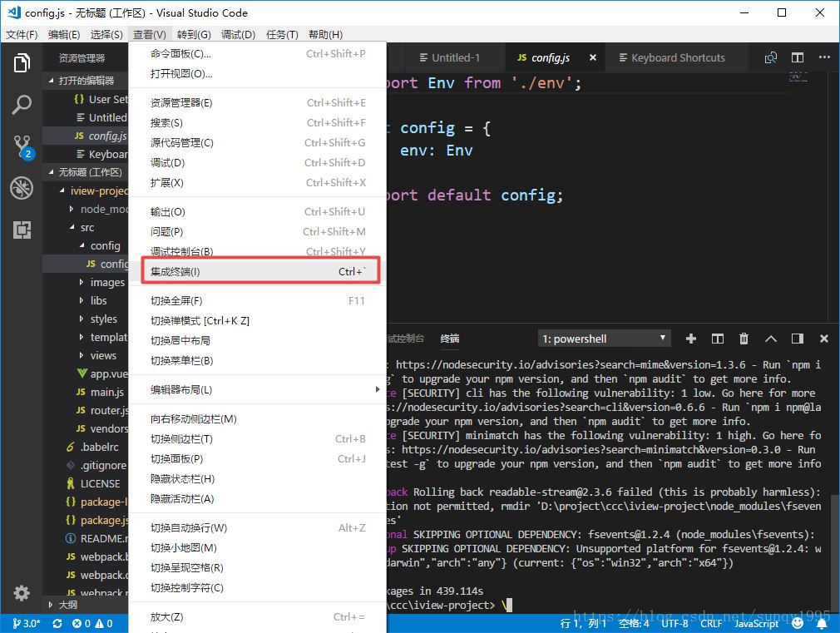Open the Debug view icon

22,188
